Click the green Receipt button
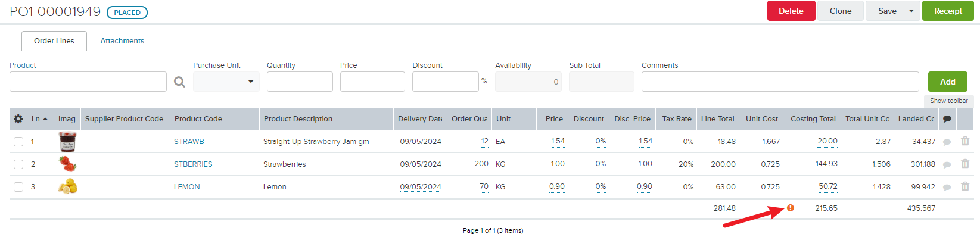Image resolution: width=980 pixels, height=234 pixels. pyautogui.click(x=948, y=11)
